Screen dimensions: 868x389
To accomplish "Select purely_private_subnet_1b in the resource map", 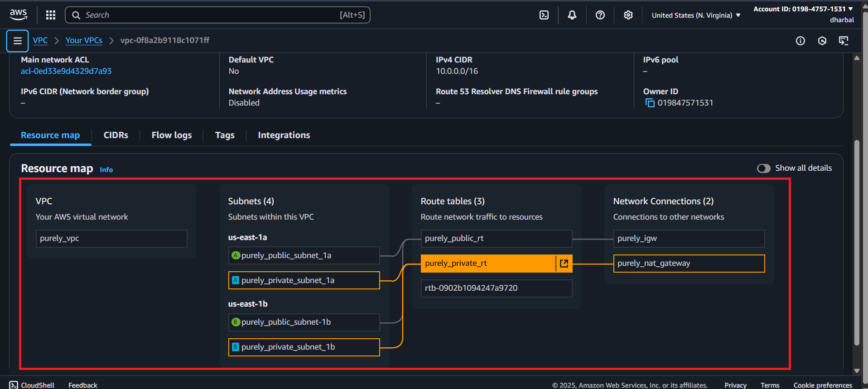I will tap(304, 347).
